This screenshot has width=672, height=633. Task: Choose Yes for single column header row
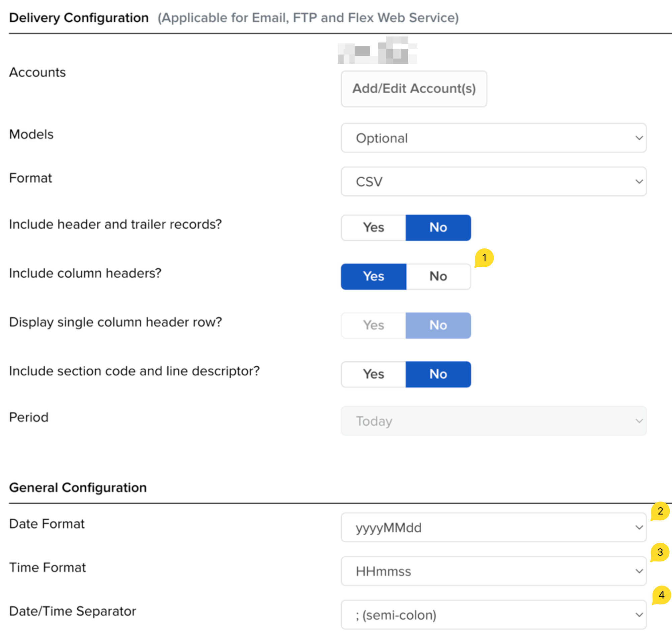373,325
